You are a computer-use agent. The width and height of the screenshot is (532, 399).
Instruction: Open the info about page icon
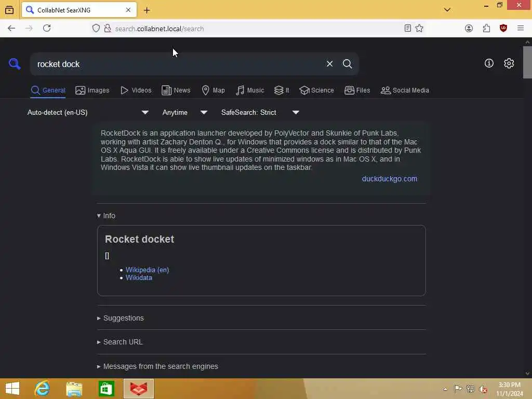coord(489,63)
